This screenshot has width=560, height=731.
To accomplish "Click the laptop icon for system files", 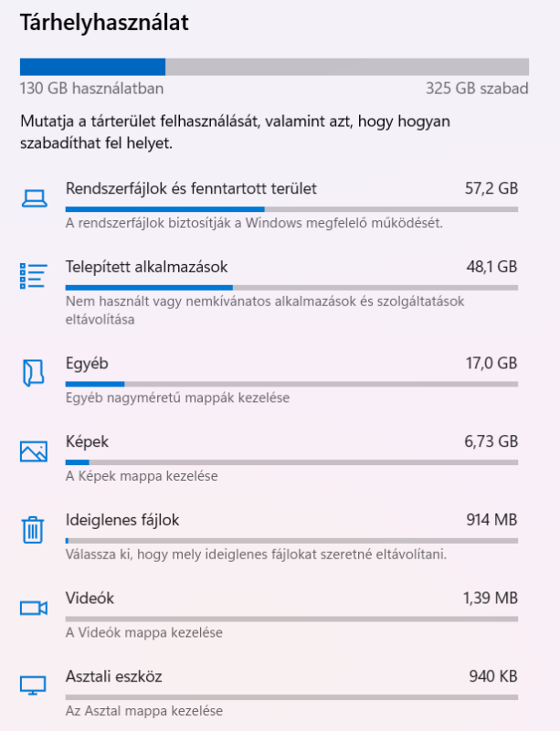I will (x=34, y=198).
